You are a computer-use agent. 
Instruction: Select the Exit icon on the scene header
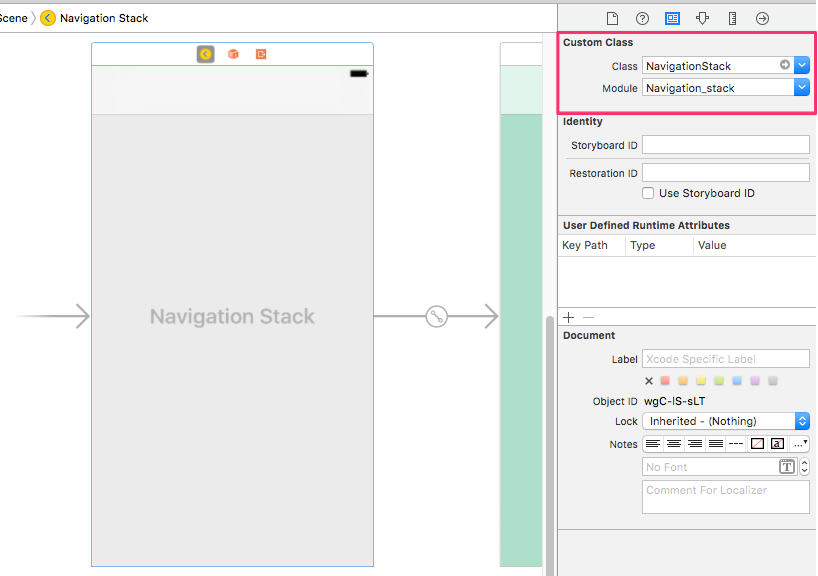260,54
